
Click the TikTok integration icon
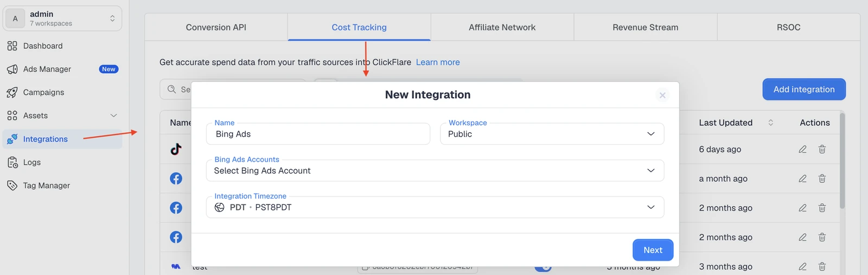pyautogui.click(x=176, y=149)
